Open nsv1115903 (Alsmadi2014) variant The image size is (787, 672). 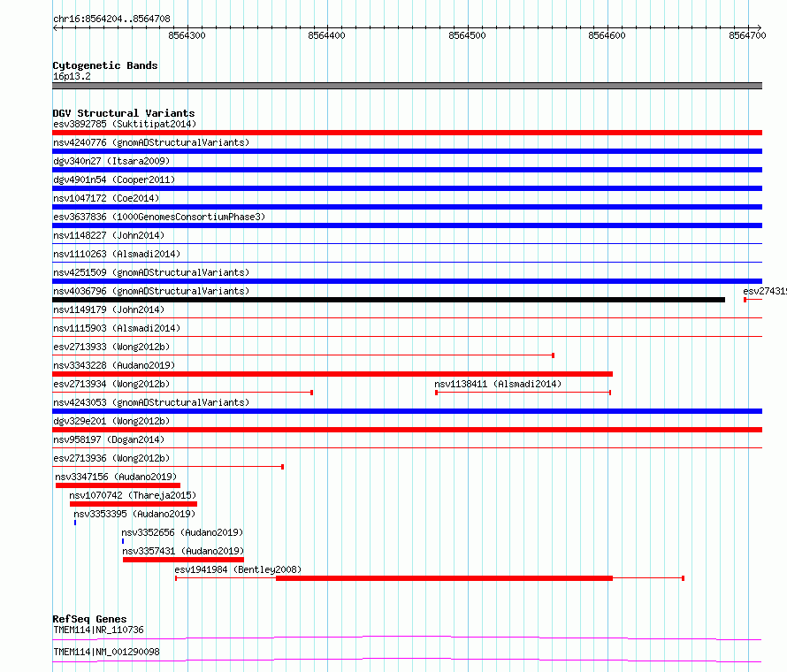tap(117, 328)
